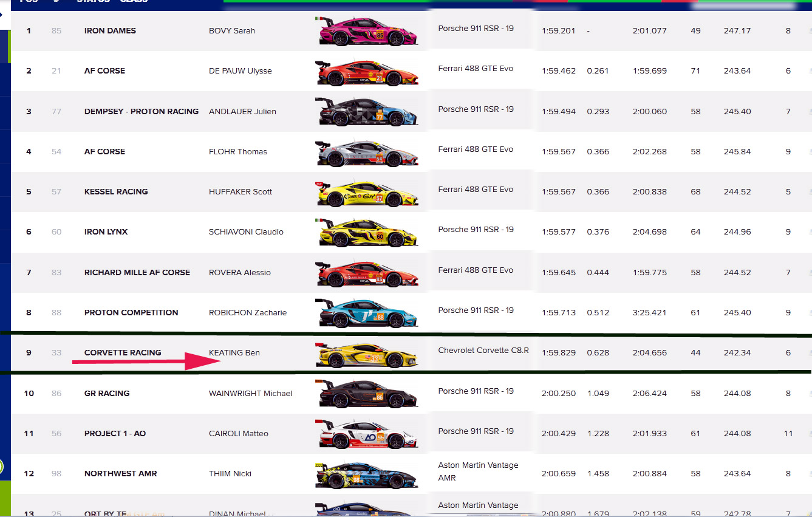Viewport: 812px width, 517px height.
Task: Click the red AF Corse #21 Ferrari image
Action: [x=366, y=72]
